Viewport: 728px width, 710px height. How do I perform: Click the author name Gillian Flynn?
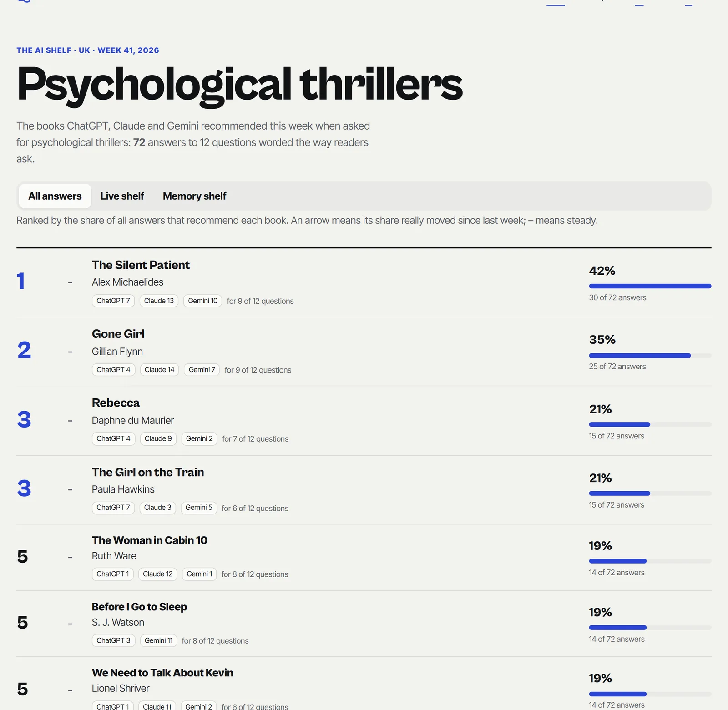point(117,352)
